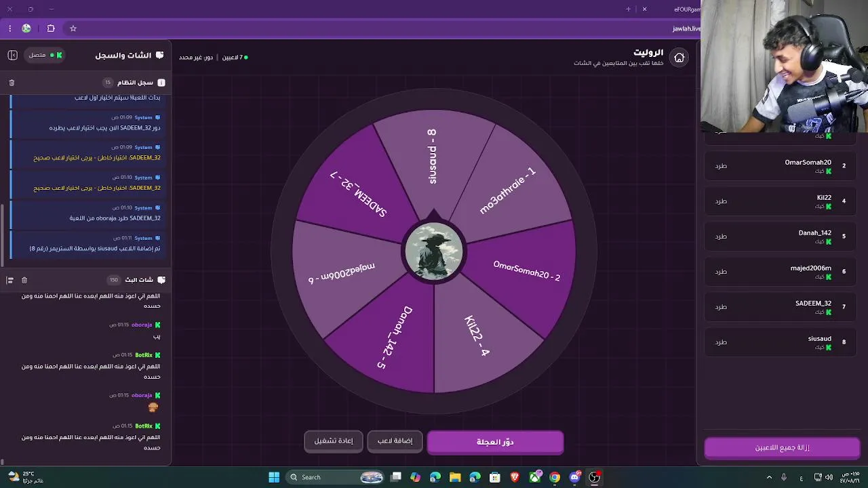The height and width of the screenshot is (488, 868).
Task: Click the taskbar weather widget showing 25°C
Action: click(x=27, y=477)
